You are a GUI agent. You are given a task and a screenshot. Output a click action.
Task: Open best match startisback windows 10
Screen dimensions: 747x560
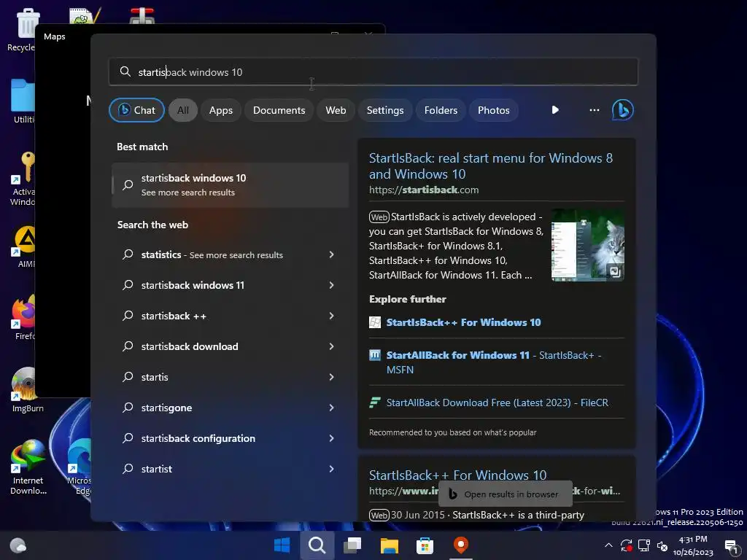pos(230,184)
